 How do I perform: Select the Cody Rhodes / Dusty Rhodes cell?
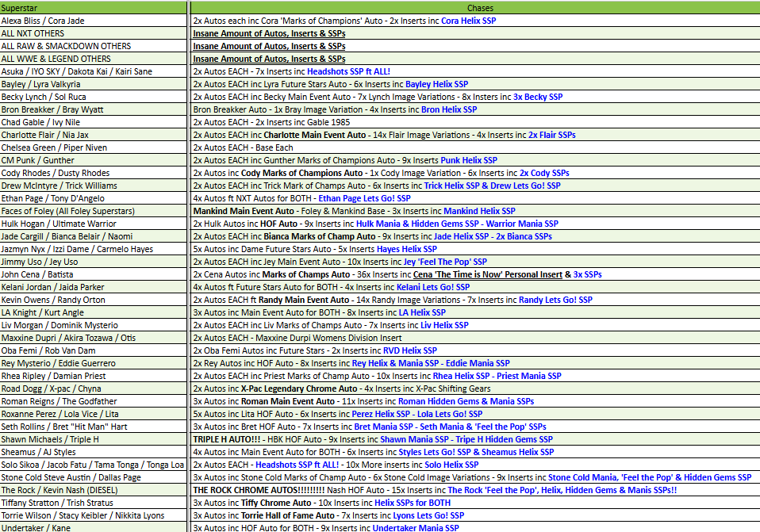tap(56, 173)
